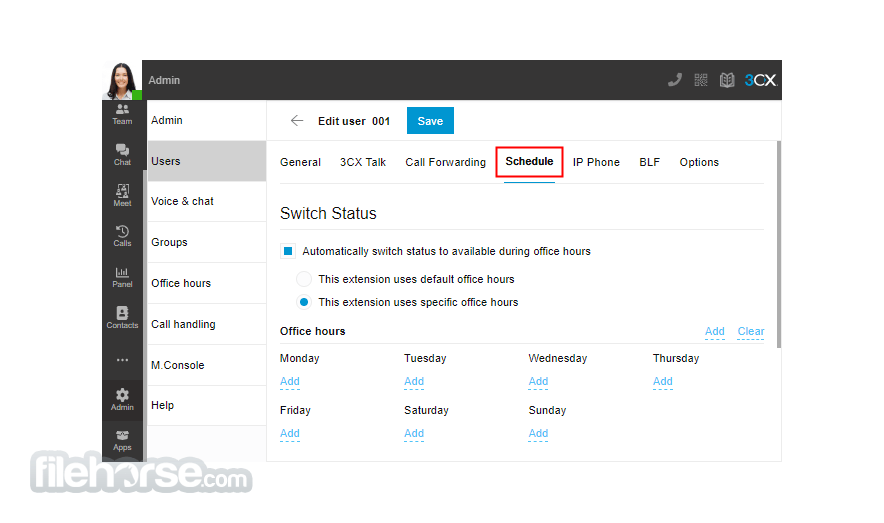Viewport: 884px width, 523px height.
Task: Open the Admin menu item in list
Action: click(x=206, y=120)
